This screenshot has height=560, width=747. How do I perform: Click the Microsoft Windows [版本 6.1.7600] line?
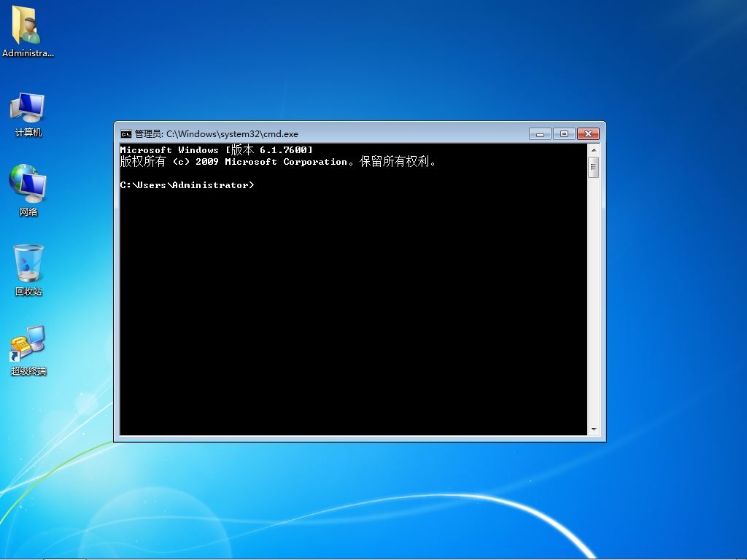[216, 150]
